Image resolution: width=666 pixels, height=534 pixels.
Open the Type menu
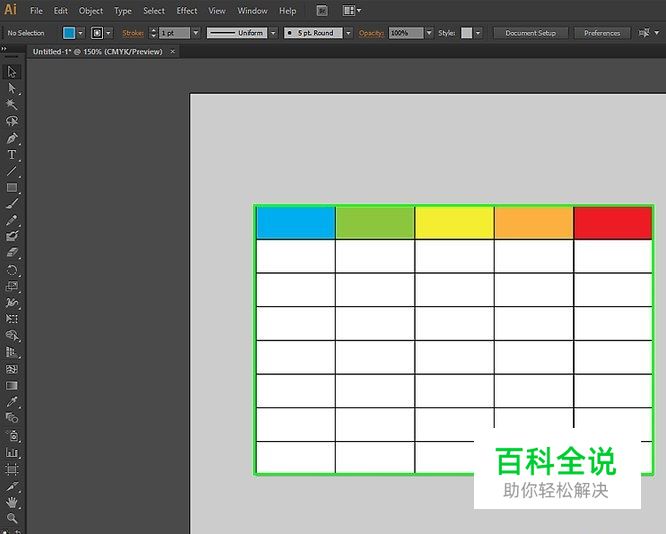pyautogui.click(x=123, y=11)
